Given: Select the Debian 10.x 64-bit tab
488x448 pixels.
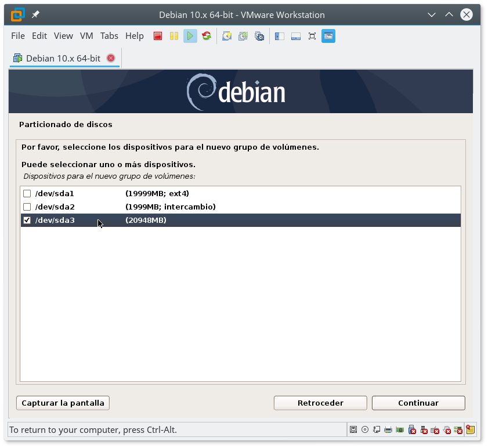Looking at the screenshot, I should (x=63, y=59).
